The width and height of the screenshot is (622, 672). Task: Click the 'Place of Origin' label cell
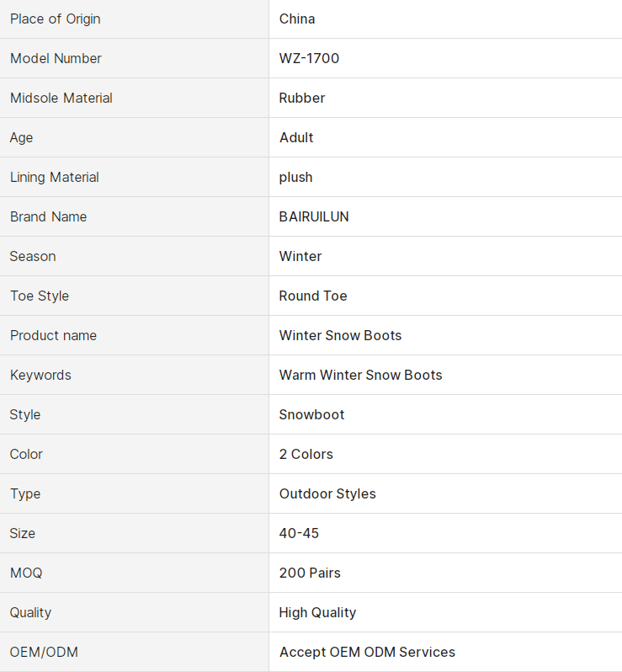(56, 19)
